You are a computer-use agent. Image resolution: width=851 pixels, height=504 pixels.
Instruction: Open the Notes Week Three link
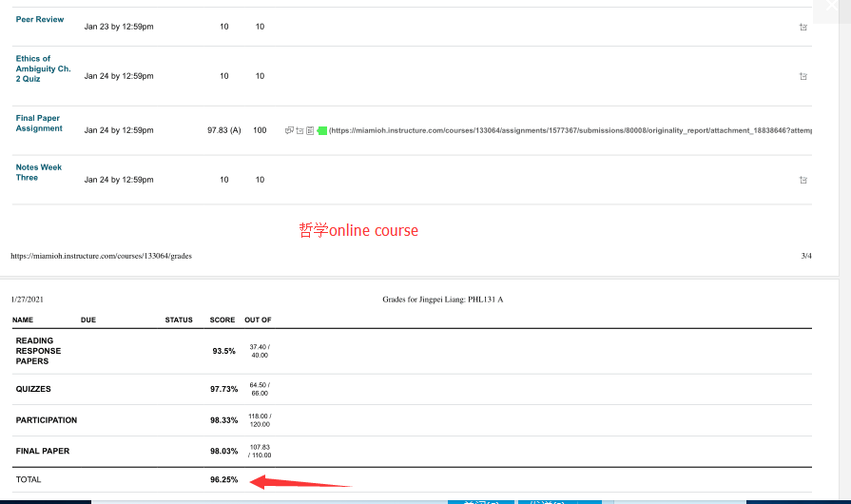pos(38,172)
